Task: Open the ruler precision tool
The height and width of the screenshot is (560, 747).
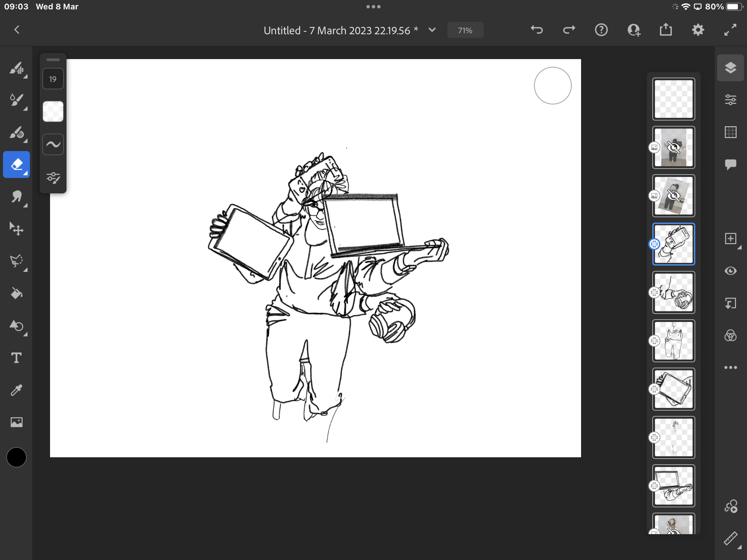Action: click(731, 539)
